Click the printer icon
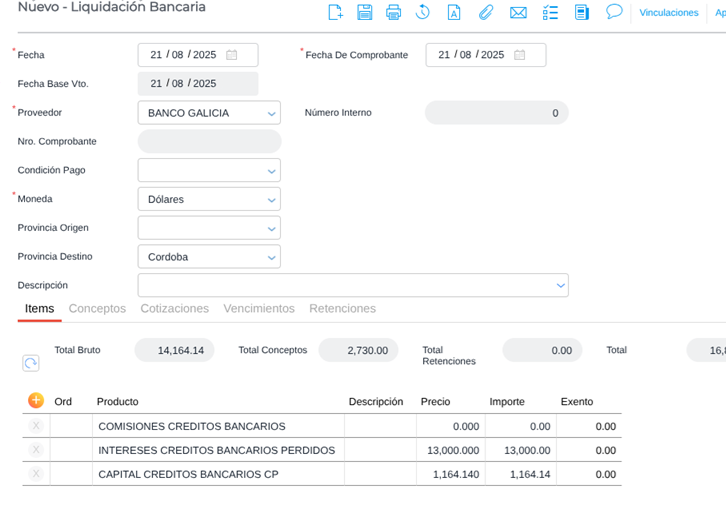Image resolution: width=726 pixels, height=506 pixels. coord(394,12)
